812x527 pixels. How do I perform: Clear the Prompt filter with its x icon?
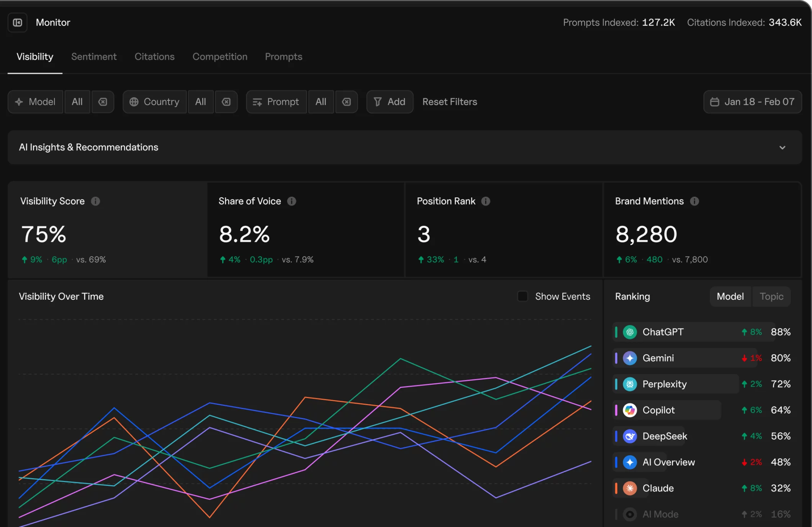pyautogui.click(x=347, y=102)
